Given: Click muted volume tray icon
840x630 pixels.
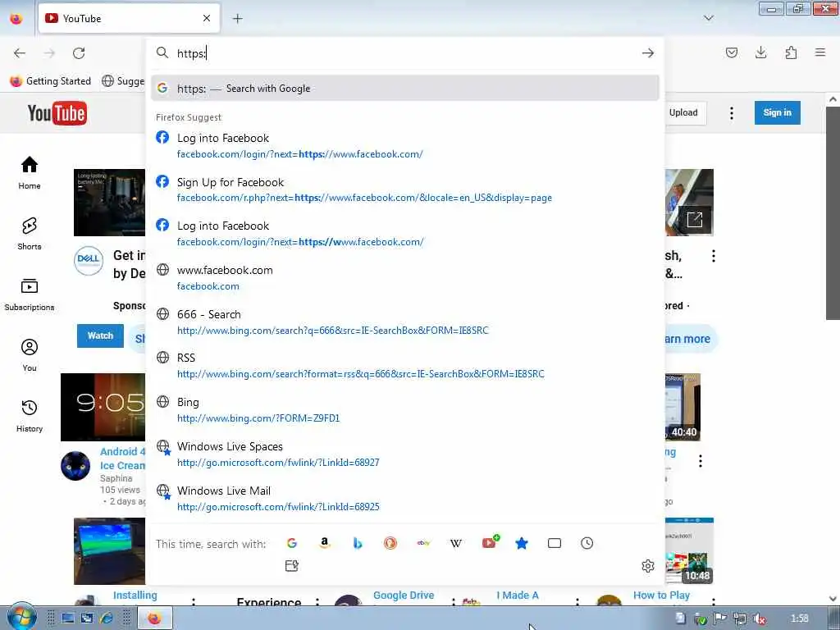Looking at the screenshot, I should [759, 619].
